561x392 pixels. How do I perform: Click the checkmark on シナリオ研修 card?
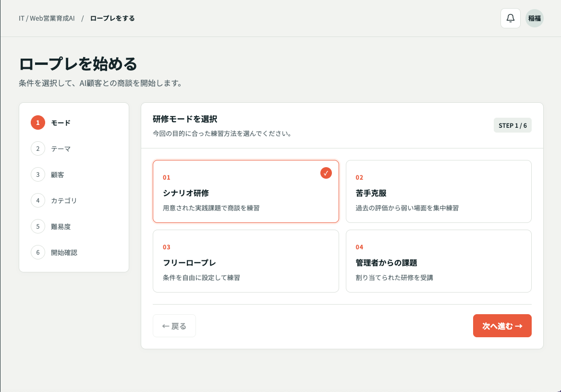pyautogui.click(x=326, y=173)
